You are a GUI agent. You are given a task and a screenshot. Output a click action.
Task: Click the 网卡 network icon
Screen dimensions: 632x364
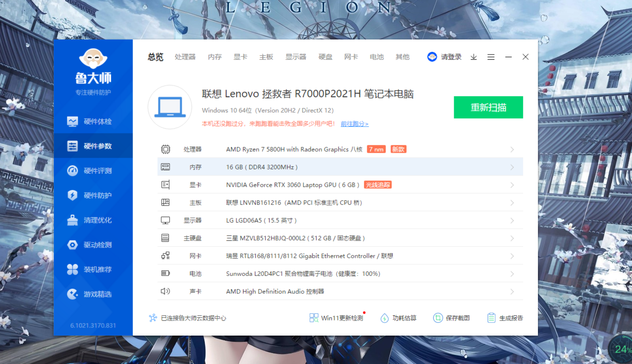166,256
